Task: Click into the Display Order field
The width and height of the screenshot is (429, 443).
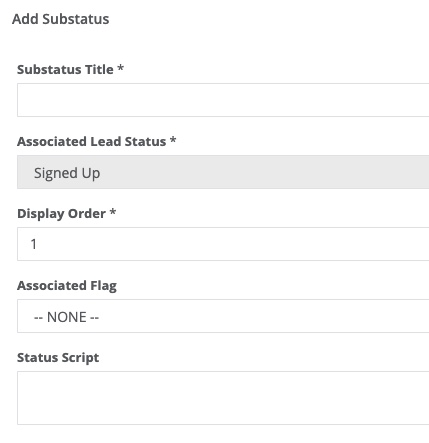Action: [223, 244]
